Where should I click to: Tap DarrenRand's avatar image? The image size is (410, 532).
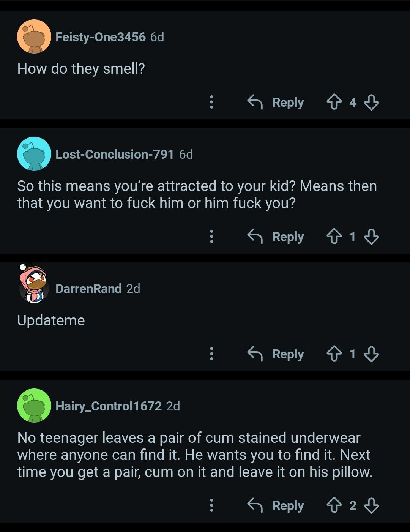point(34,284)
